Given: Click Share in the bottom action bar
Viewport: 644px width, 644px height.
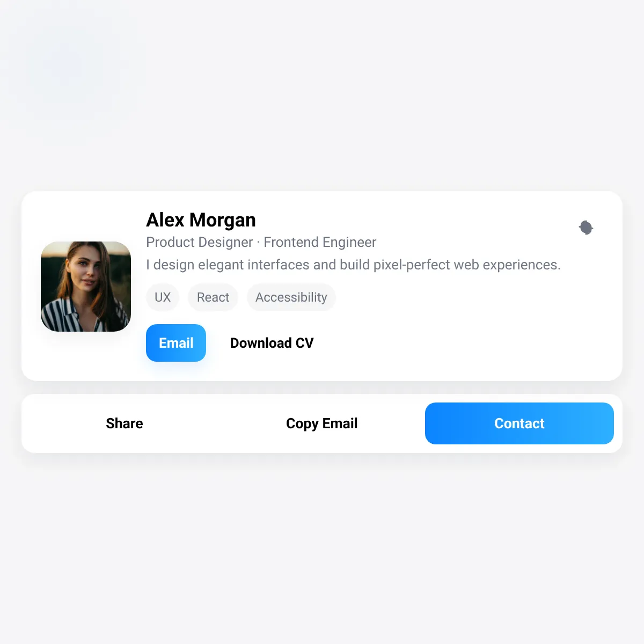Looking at the screenshot, I should tap(125, 423).
